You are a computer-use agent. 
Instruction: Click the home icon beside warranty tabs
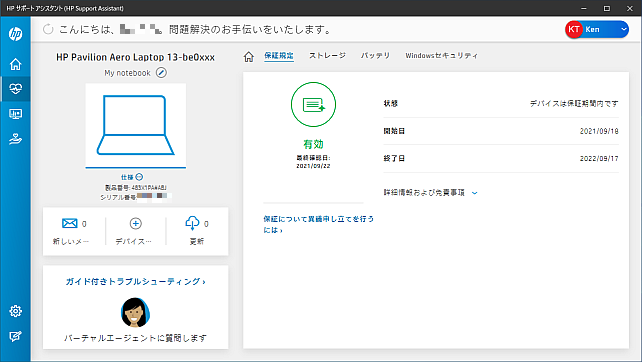[x=249, y=57]
